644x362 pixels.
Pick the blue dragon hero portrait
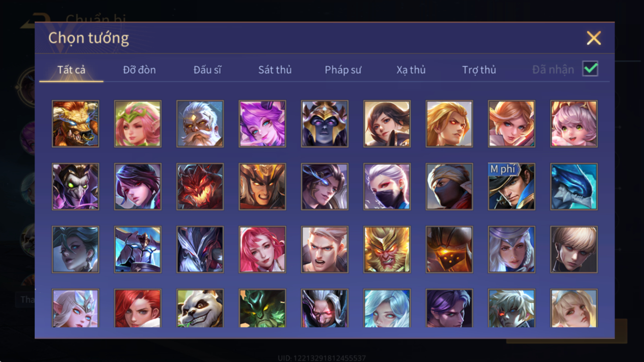(574, 187)
